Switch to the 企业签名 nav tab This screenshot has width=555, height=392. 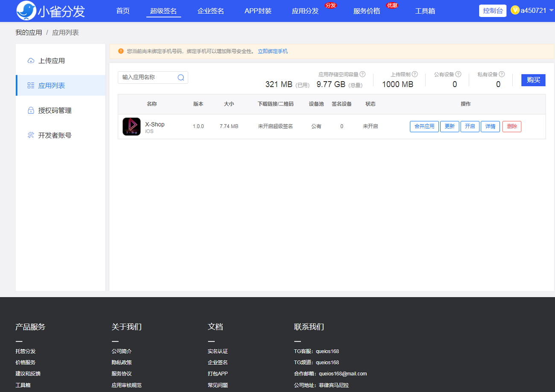coord(210,11)
